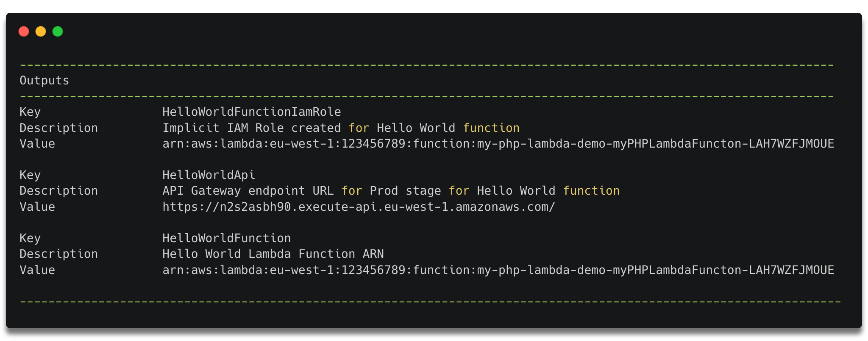Click the ARN value under HelloWorldFunctionIamRole
Image resolution: width=868 pixels, height=341 pixels.
coord(498,144)
